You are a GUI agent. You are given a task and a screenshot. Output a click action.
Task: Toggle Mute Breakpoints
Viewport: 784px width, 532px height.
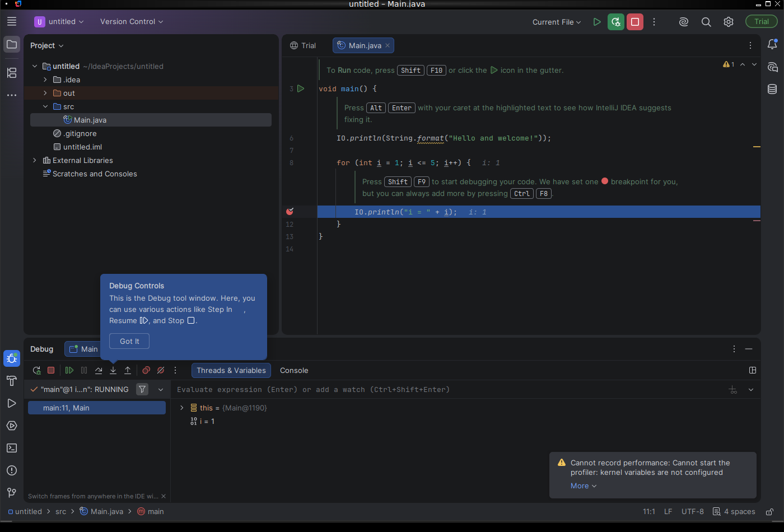pos(161,370)
